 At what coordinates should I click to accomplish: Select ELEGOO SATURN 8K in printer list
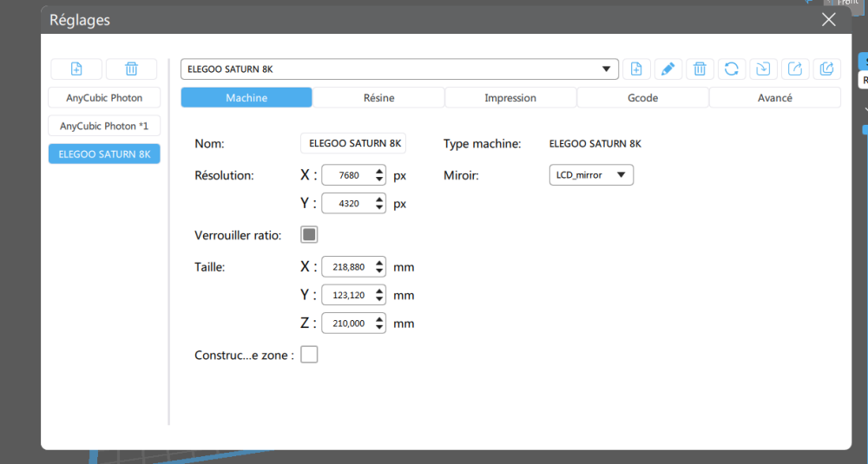pos(104,154)
